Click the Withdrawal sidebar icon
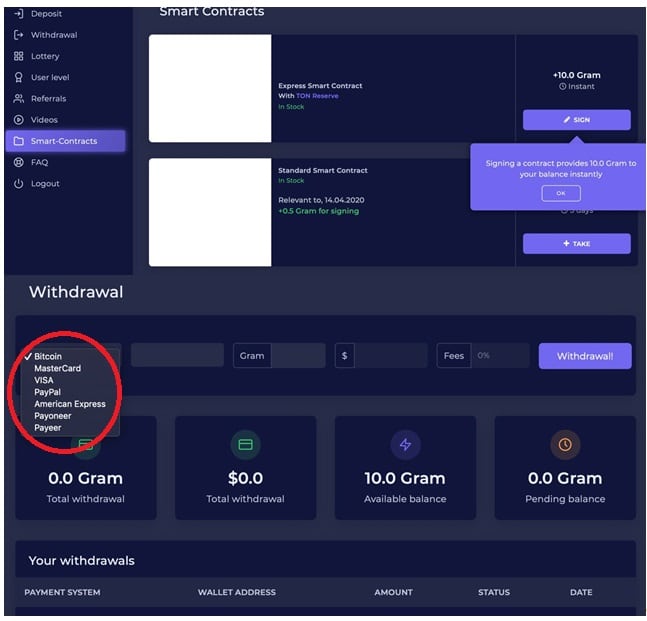 19,35
